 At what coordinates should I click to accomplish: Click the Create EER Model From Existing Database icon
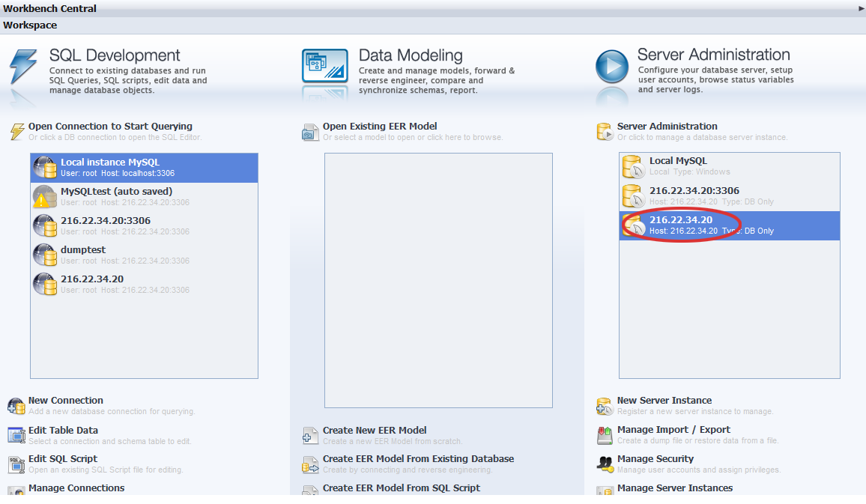(x=310, y=464)
